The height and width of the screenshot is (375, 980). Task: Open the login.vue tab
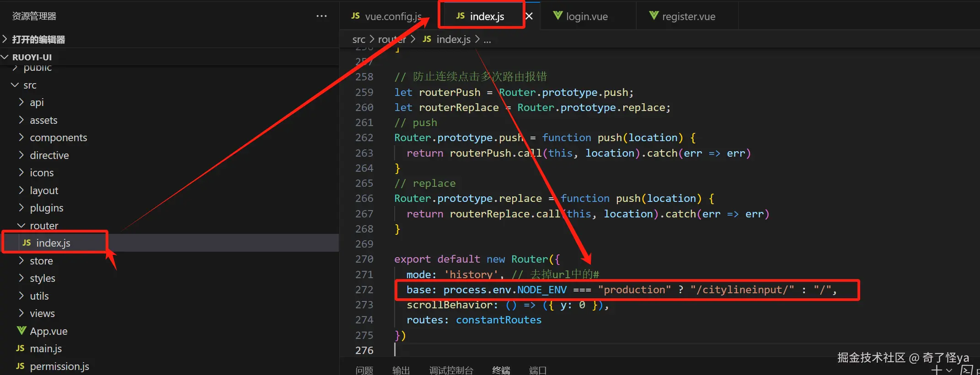587,16
